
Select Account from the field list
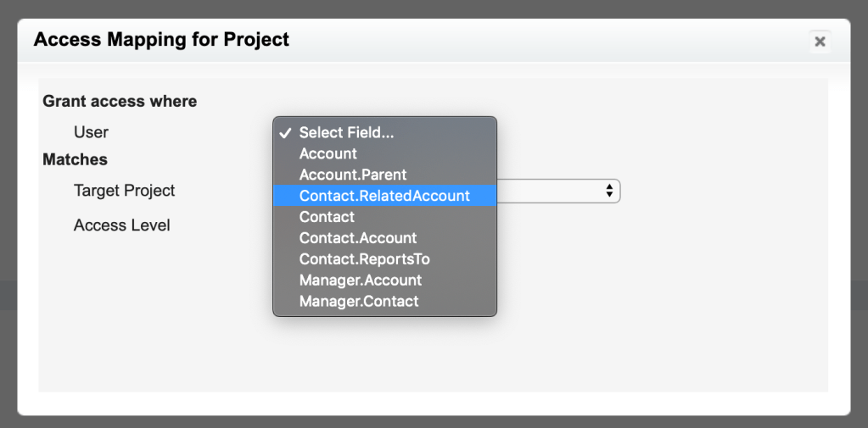coord(328,153)
